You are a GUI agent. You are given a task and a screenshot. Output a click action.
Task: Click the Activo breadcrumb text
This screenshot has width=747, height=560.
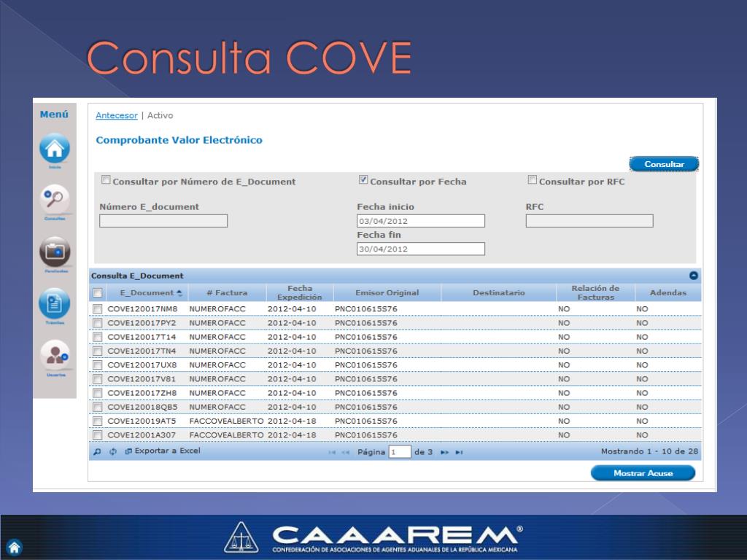click(160, 115)
